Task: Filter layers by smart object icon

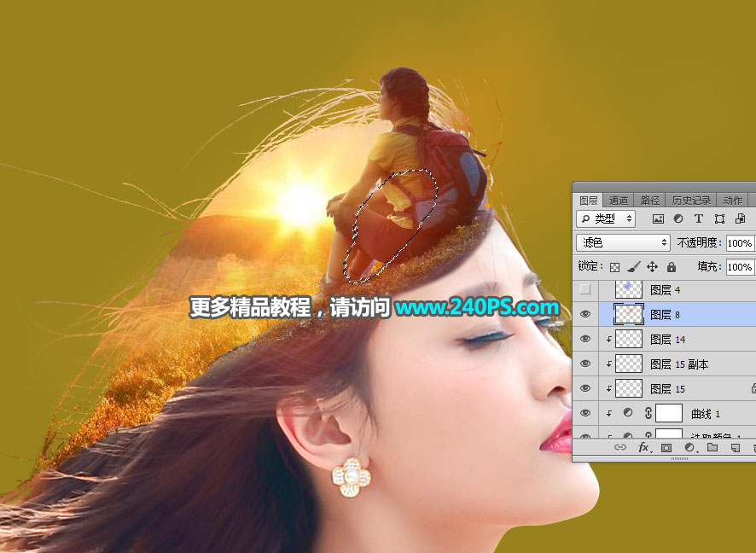Action: [x=740, y=218]
